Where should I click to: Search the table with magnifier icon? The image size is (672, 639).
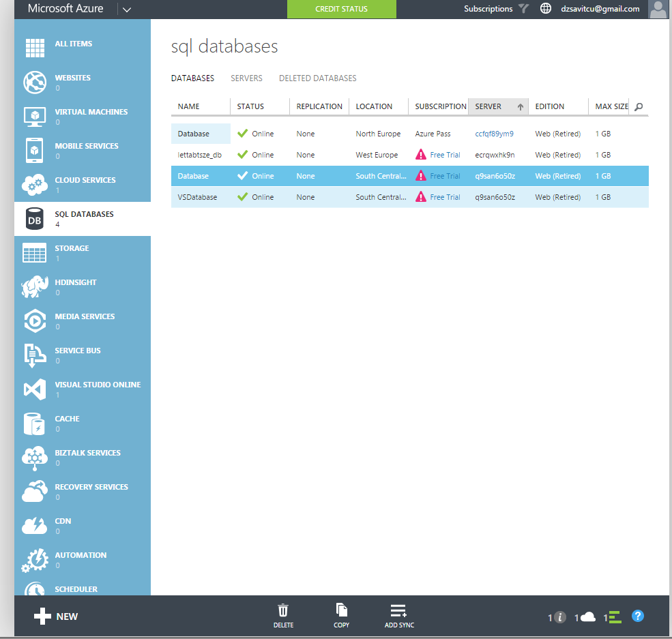point(639,106)
